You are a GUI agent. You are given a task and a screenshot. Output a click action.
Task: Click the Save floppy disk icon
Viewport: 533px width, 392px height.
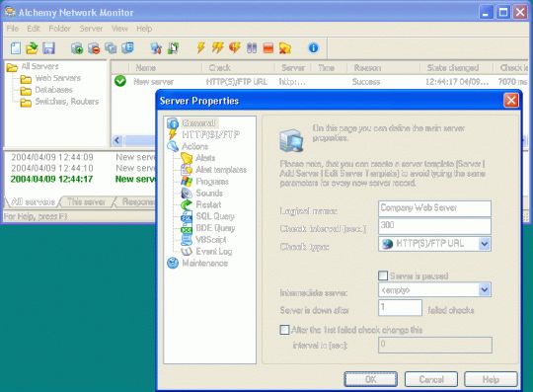click(x=48, y=48)
